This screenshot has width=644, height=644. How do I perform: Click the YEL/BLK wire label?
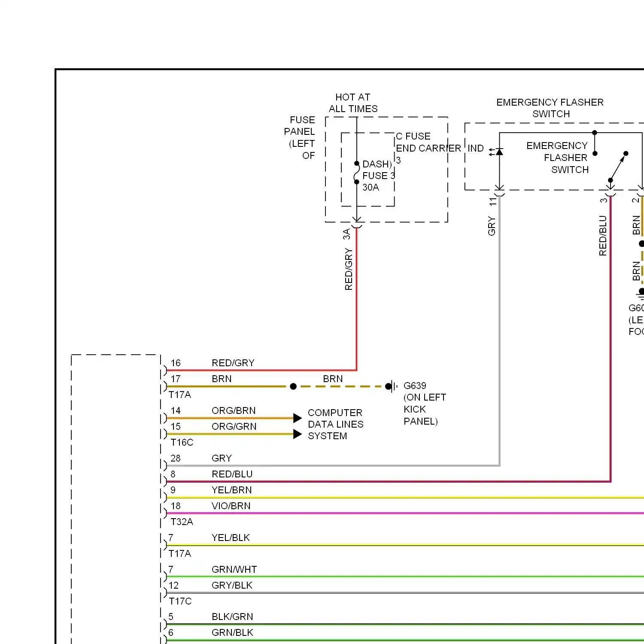pyautogui.click(x=231, y=538)
